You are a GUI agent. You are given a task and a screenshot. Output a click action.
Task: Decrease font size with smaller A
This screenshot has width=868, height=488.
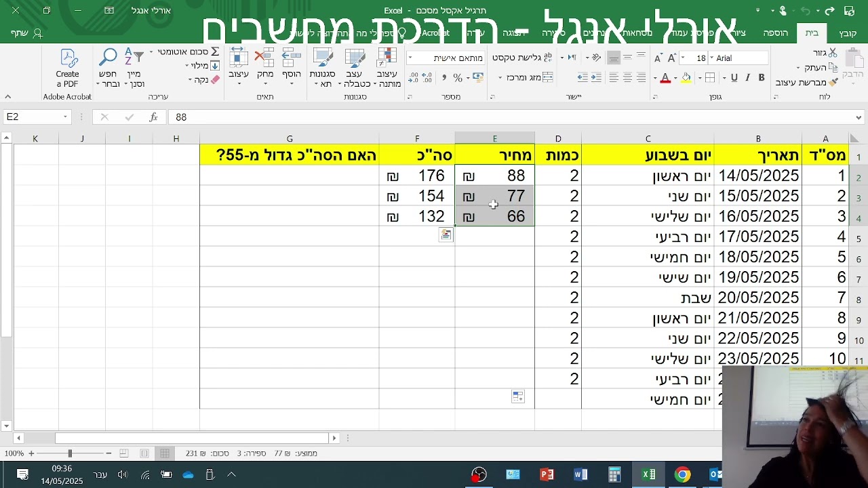[x=658, y=58]
